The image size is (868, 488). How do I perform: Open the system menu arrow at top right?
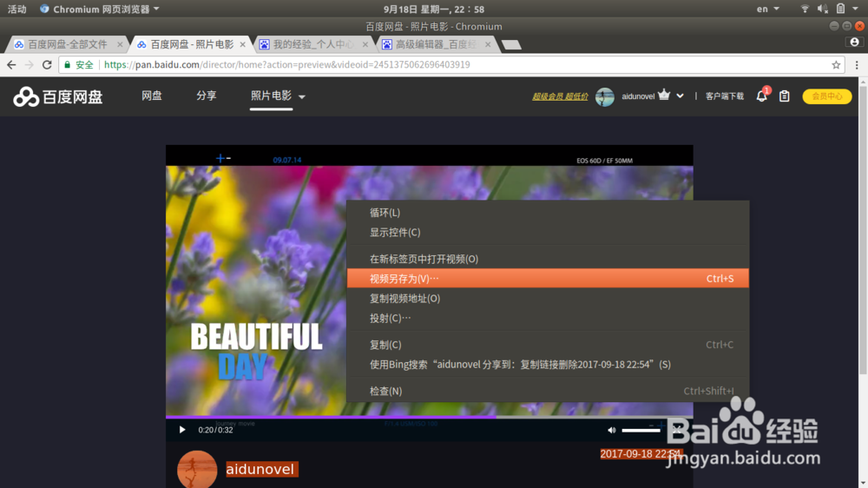pos(856,9)
